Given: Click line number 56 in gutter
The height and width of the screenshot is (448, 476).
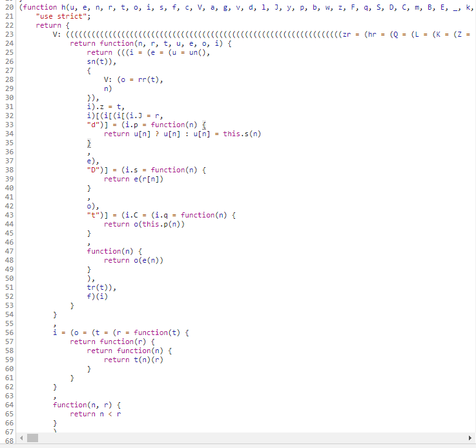Looking at the screenshot, I should tap(10, 332).
